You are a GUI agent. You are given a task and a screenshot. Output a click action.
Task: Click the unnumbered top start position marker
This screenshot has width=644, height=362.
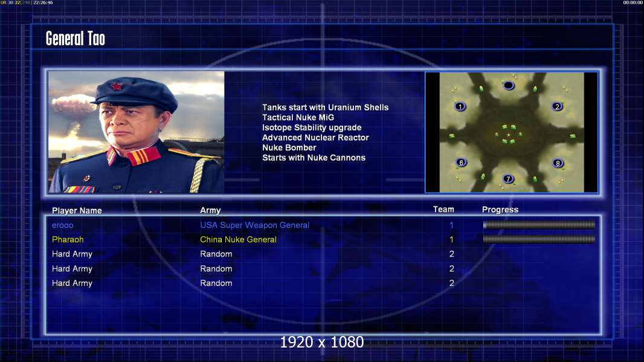509,85
